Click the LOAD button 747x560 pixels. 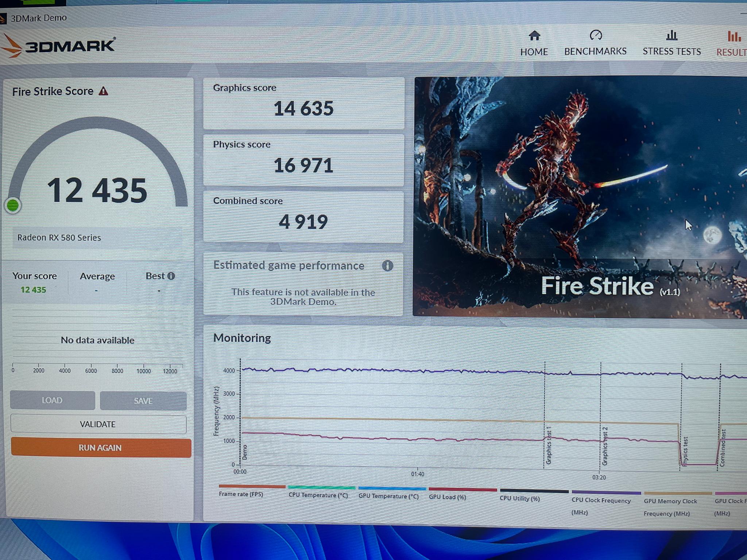click(x=53, y=400)
